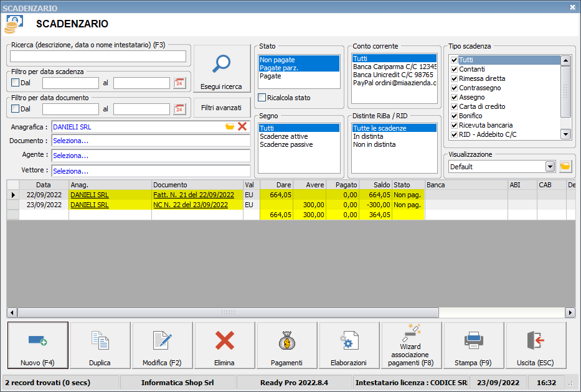Click Uscita (ESC) button
The height and width of the screenshot is (392, 581).
pyautogui.click(x=536, y=345)
